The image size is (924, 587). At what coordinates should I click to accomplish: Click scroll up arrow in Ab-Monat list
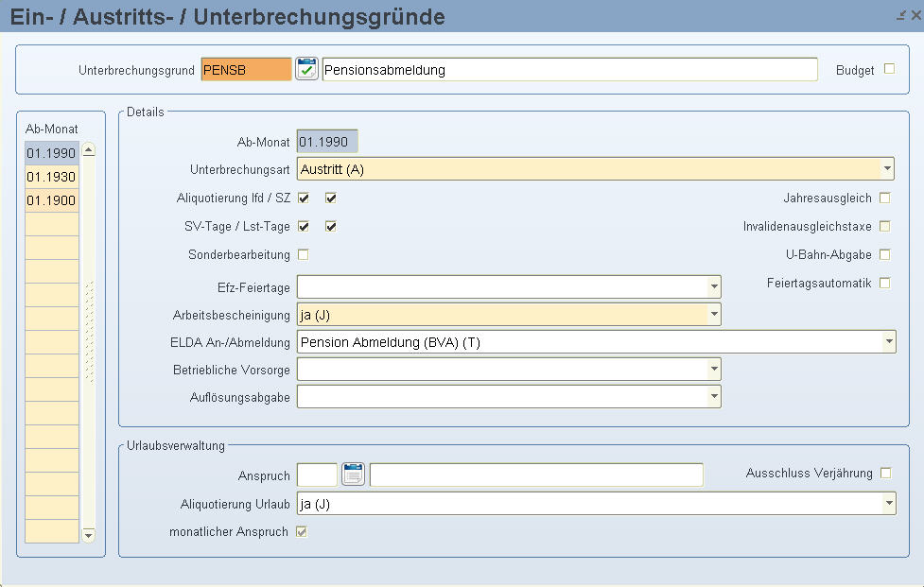click(x=88, y=150)
